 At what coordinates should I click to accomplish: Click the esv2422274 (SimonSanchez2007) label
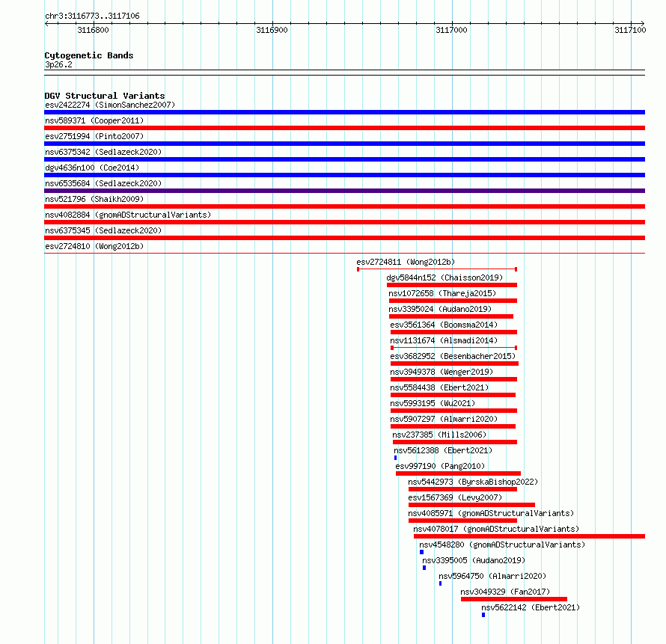(x=110, y=105)
